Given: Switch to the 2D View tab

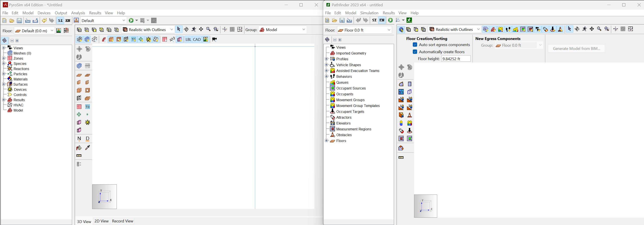Looking at the screenshot, I should click(101, 221).
